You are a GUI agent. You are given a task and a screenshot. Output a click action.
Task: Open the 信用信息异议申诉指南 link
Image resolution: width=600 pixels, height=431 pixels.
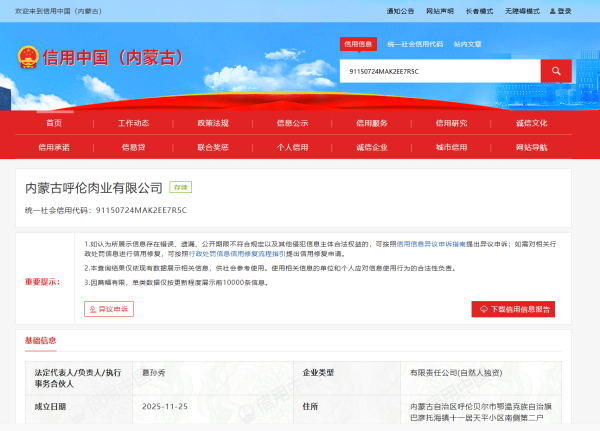tap(431, 243)
